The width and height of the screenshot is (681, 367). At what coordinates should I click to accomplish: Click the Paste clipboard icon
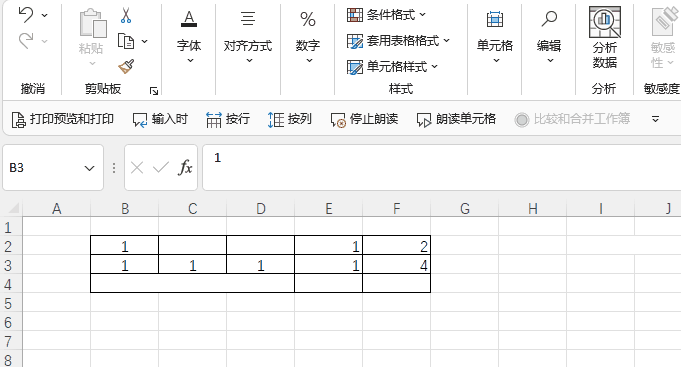pyautogui.click(x=93, y=23)
